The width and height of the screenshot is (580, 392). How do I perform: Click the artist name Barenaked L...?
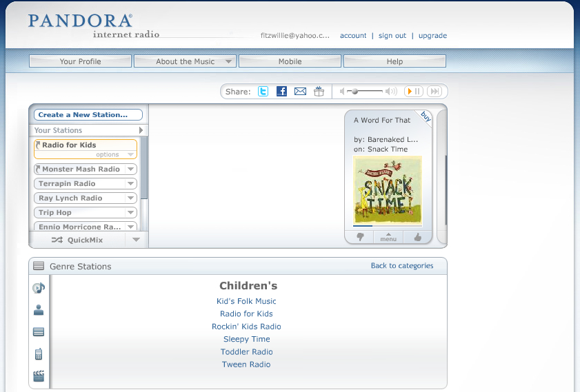[393, 139]
